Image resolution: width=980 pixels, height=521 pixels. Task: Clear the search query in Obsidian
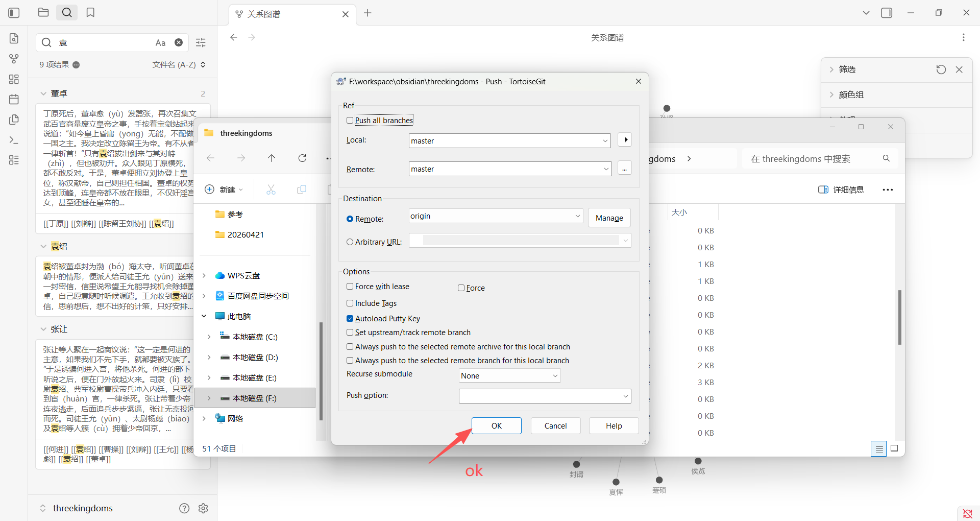tap(179, 42)
